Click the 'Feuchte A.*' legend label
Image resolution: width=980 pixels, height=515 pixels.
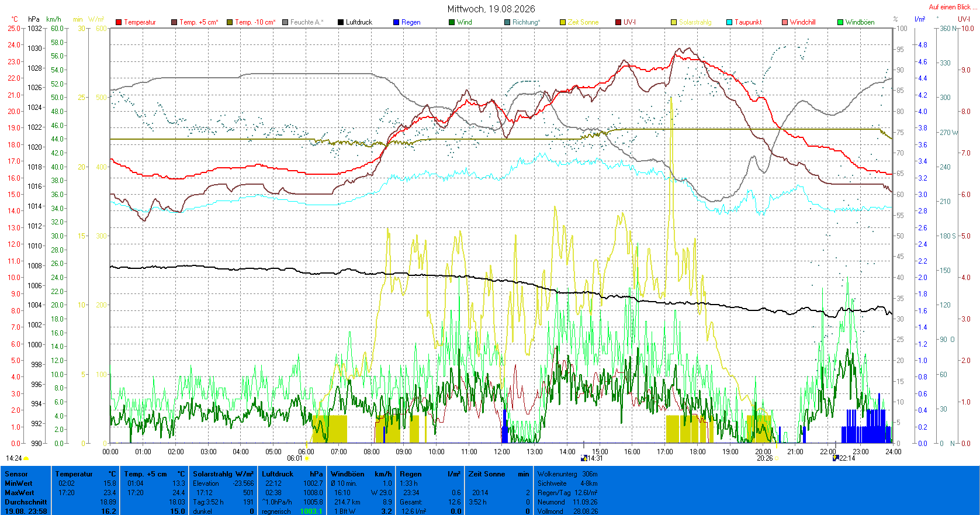307,22
